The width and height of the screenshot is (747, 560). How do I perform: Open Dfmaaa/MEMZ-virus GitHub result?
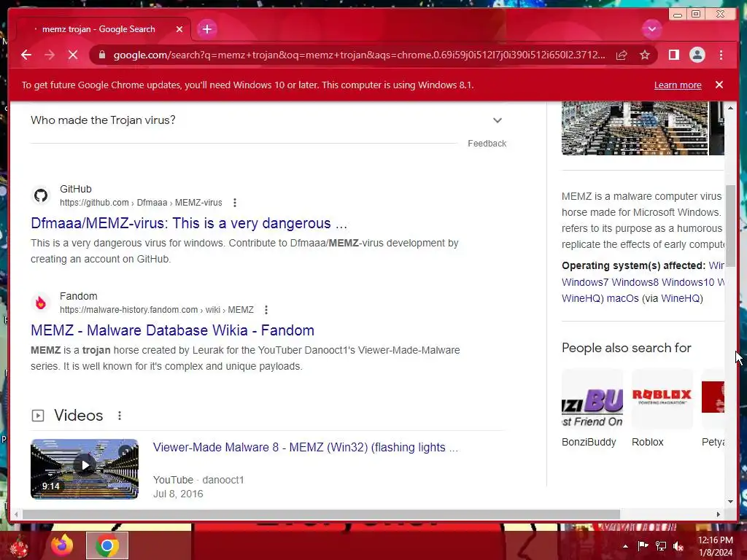click(189, 223)
